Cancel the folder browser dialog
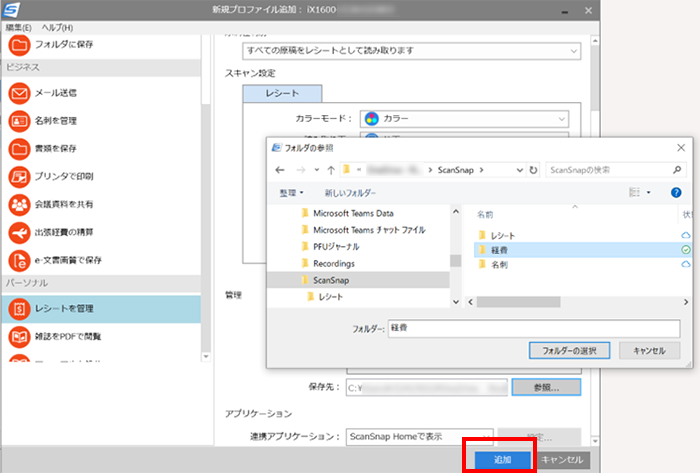 pos(650,351)
